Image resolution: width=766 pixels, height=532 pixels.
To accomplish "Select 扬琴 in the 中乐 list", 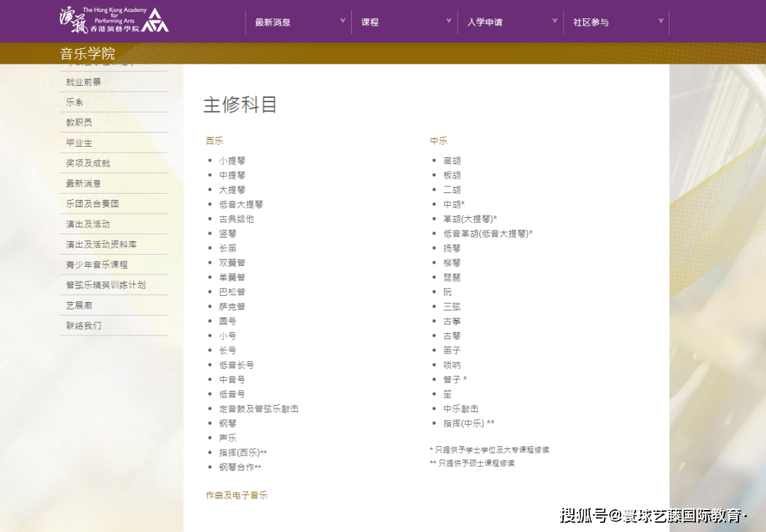I will (x=452, y=248).
